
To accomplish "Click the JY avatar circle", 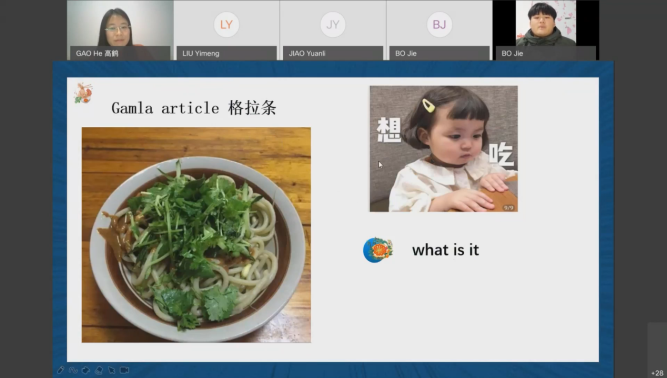I will click(333, 24).
